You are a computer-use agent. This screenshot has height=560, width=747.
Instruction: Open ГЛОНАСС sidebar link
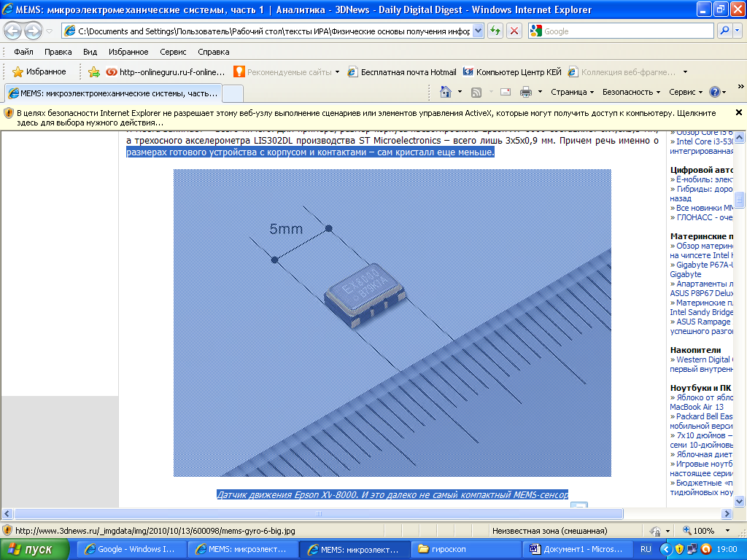[x=704, y=217]
